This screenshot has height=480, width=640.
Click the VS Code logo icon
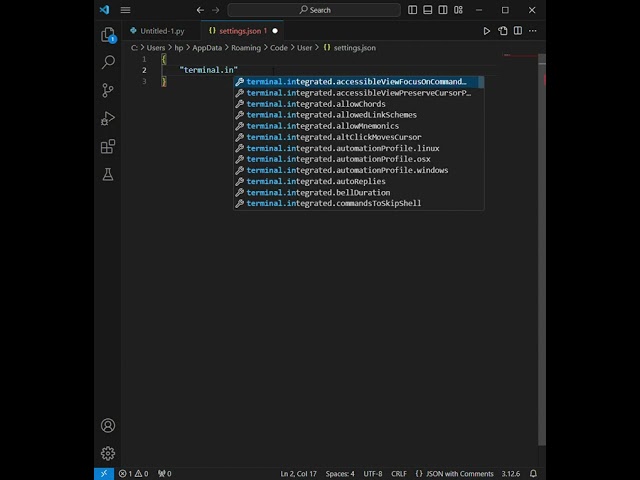click(x=104, y=10)
